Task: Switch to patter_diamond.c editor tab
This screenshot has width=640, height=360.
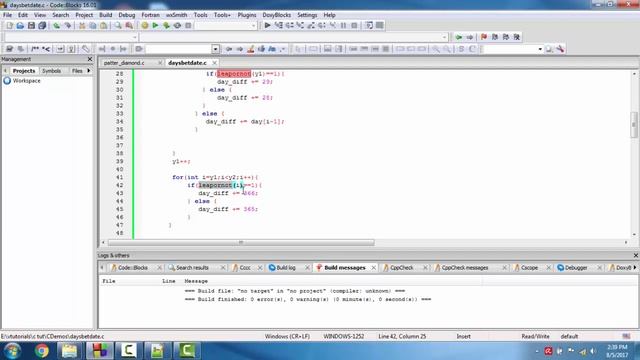Action: pos(124,63)
